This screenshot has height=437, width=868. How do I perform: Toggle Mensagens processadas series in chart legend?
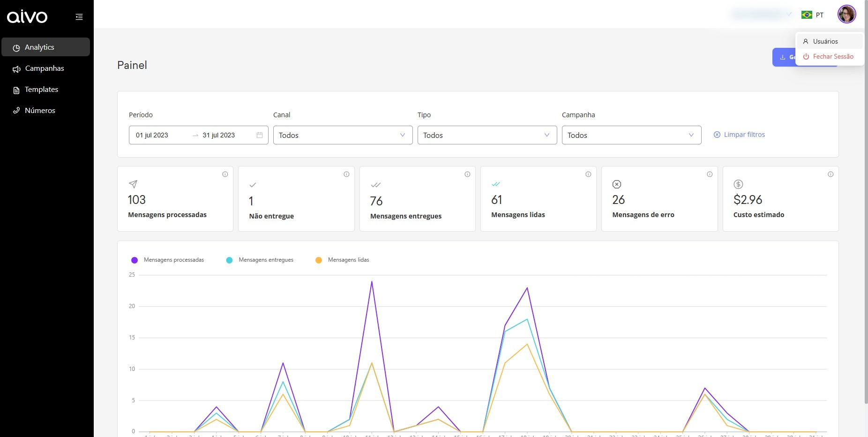pyautogui.click(x=168, y=260)
